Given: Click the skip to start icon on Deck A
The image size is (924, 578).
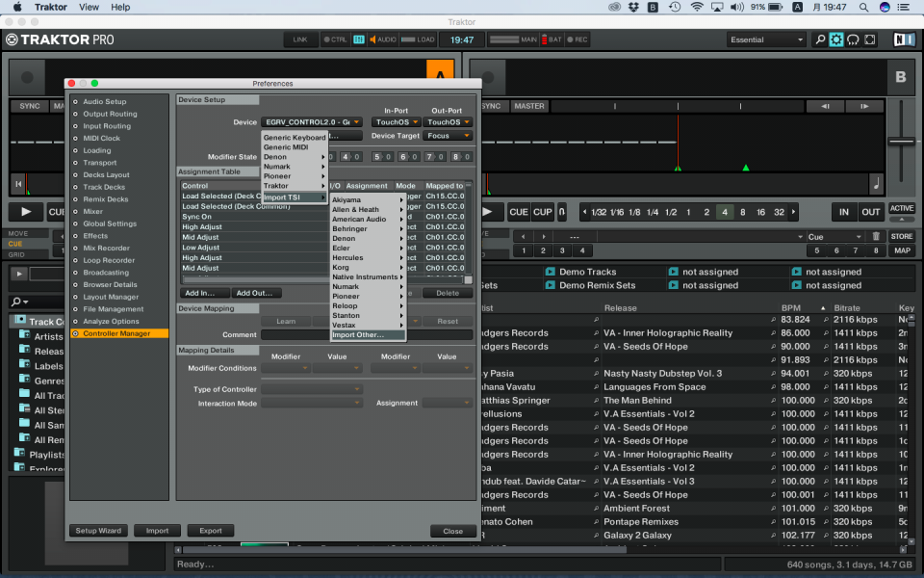Looking at the screenshot, I should (18, 184).
